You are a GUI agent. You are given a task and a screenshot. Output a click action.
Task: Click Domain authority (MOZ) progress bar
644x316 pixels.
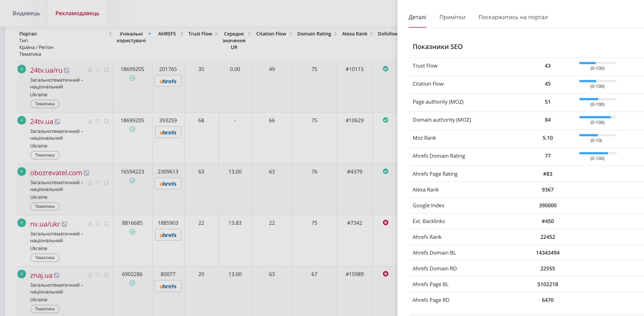[x=598, y=117]
